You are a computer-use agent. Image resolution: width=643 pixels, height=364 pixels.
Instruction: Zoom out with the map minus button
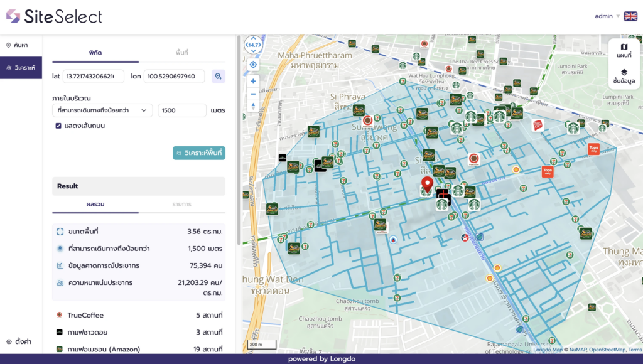[x=253, y=94]
